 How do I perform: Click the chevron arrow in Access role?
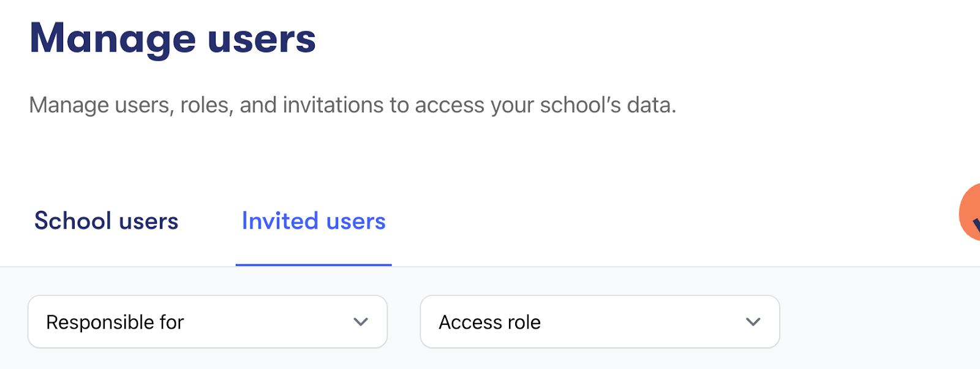point(753,322)
